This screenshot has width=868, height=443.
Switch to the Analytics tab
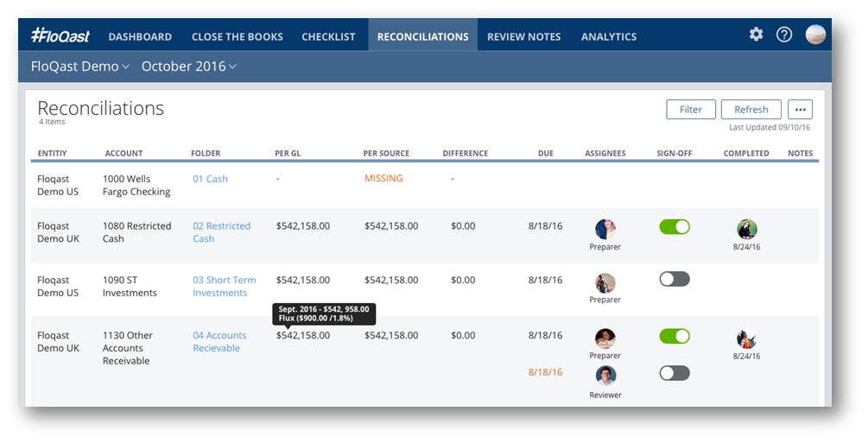[x=608, y=36]
